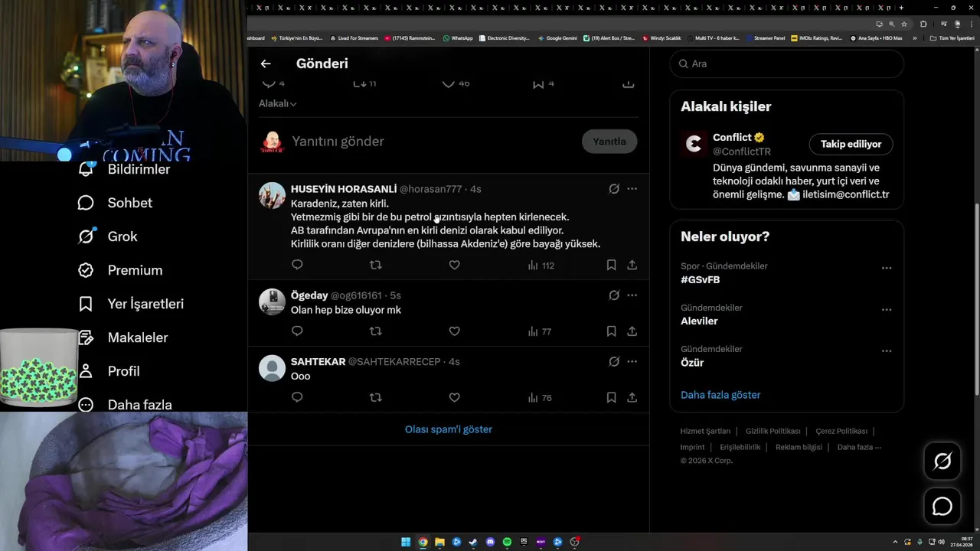Repost Ögeday's post
Screen dimensions: 980x551
click(376, 331)
